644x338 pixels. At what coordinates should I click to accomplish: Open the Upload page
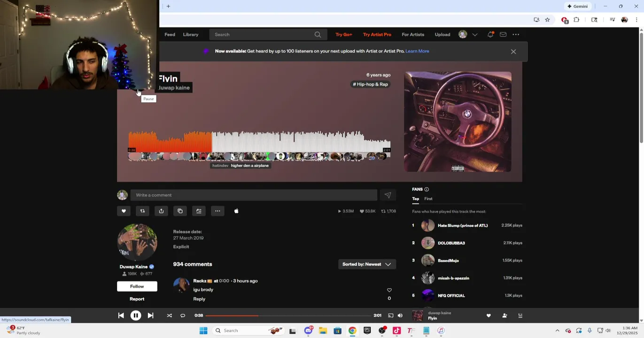pyautogui.click(x=442, y=35)
